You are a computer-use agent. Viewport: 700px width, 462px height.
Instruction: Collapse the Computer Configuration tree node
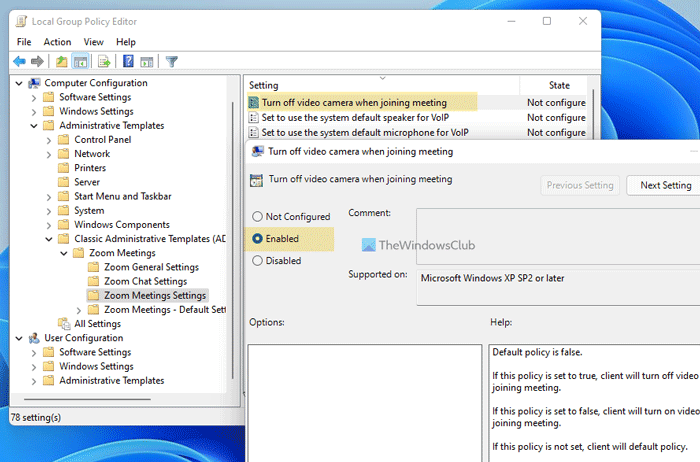click(20, 83)
